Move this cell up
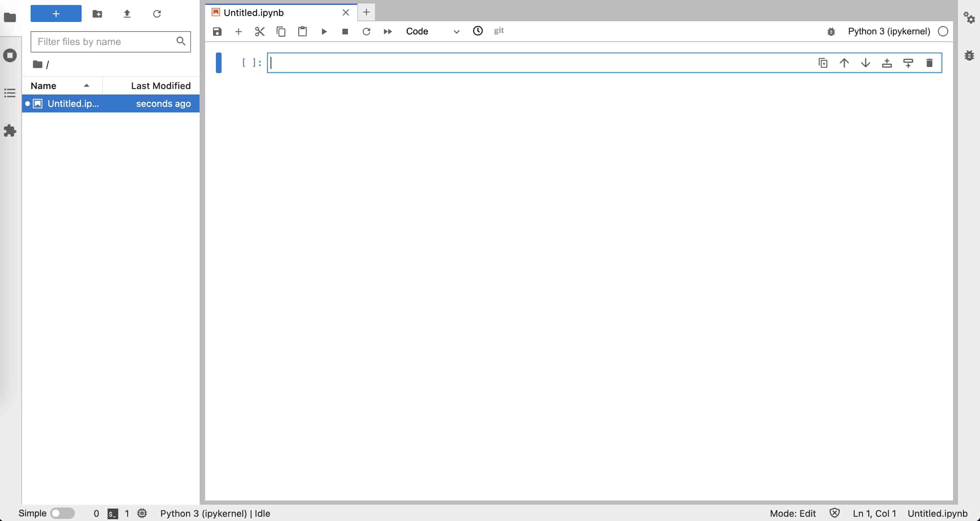The image size is (980, 521). 844,63
